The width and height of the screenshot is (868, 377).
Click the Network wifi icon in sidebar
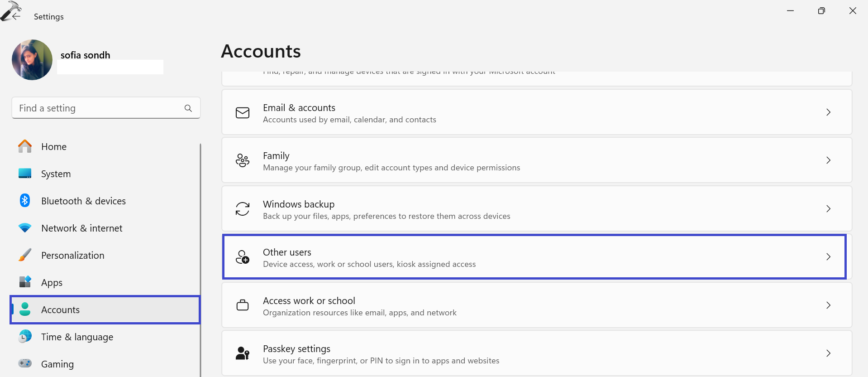[x=25, y=228]
